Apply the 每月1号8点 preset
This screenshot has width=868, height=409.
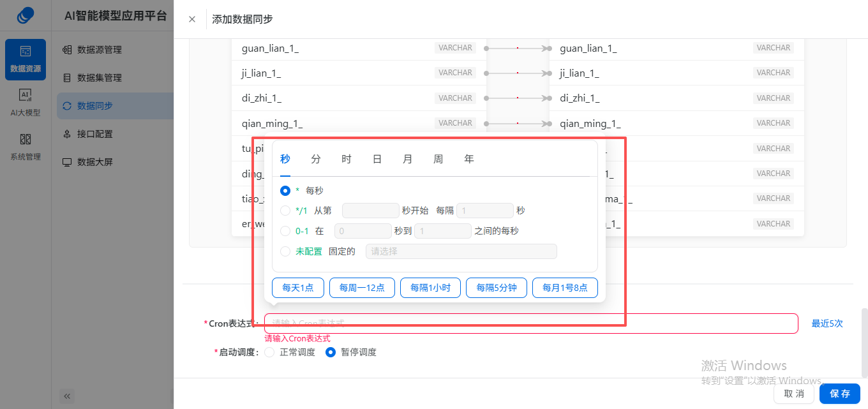565,288
